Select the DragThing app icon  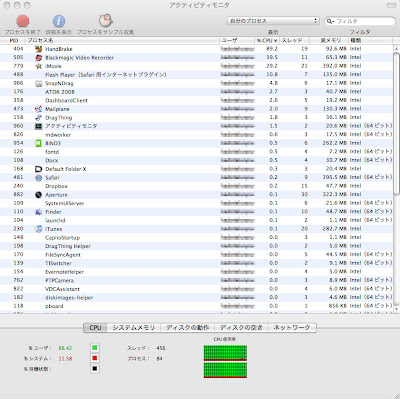[x=39, y=118]
